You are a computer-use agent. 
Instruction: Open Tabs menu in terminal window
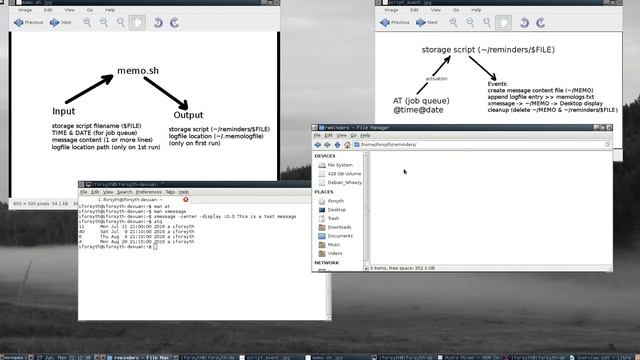pos(170,192)
